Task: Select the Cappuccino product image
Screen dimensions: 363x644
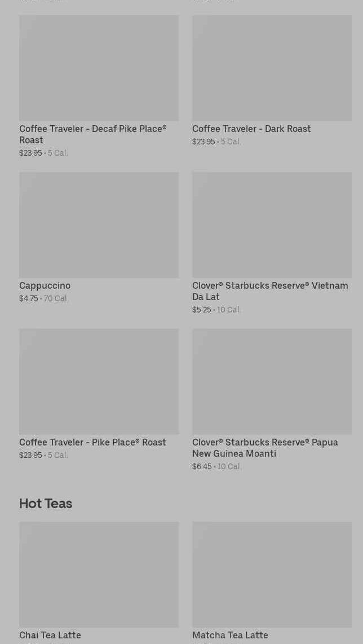Action: point(99,224)
